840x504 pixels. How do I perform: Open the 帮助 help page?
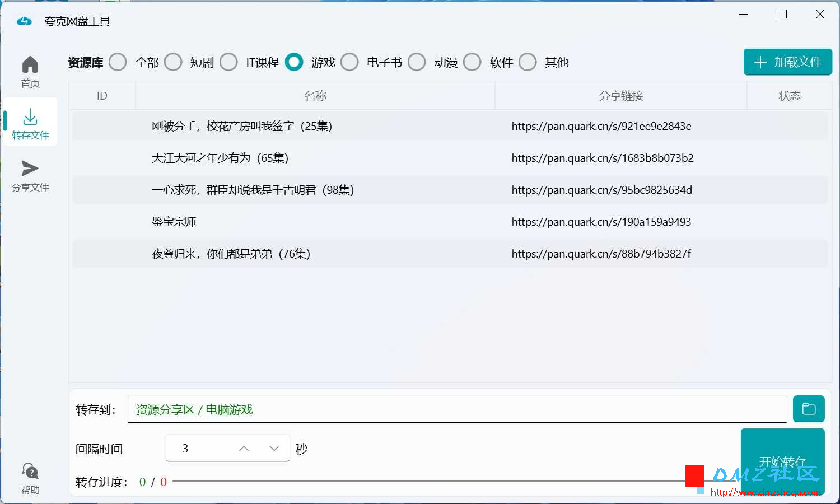tap(30, 479)
